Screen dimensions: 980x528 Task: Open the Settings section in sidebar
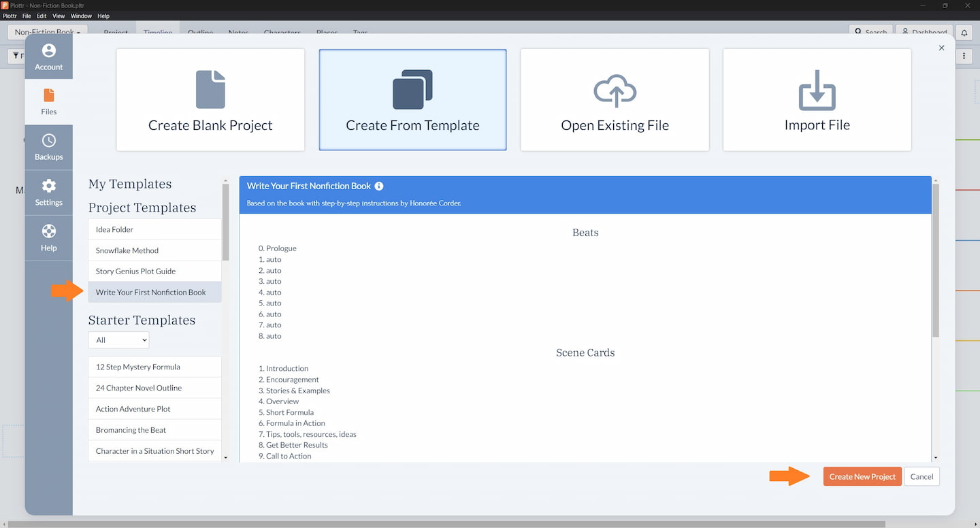tap(48, 193)
